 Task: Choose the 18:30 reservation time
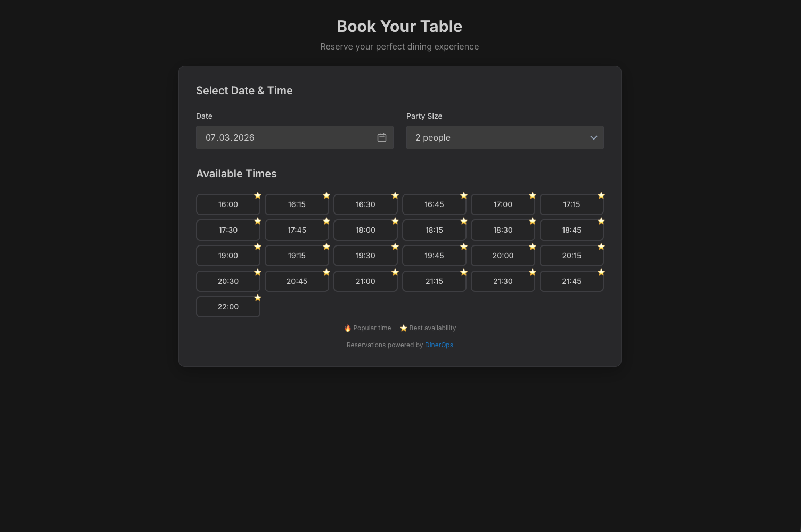(x=503, y=230)
